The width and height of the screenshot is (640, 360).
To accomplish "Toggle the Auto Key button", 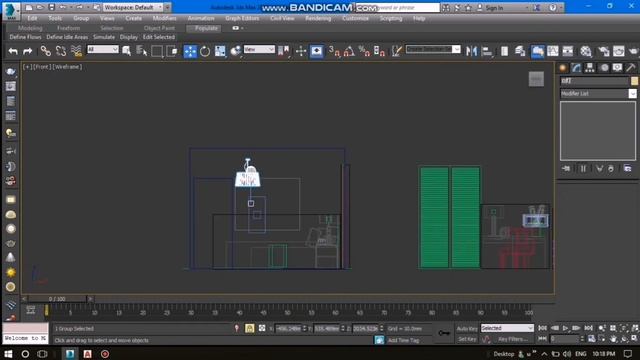I will pyautogui.click(x=467, y=329).
